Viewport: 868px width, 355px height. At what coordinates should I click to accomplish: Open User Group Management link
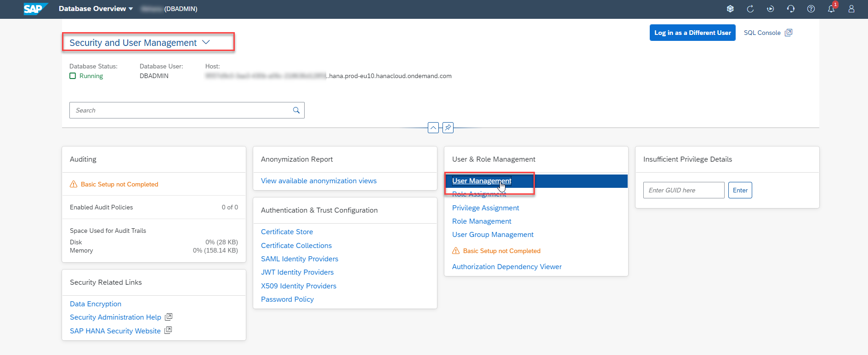pyautogui.click(x=493, y=235)
